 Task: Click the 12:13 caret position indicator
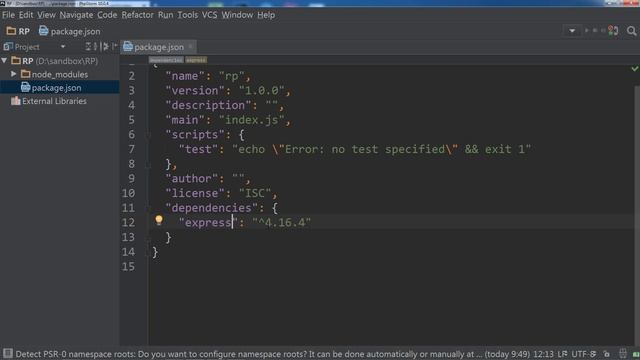pyautogui.click(x=544, y=354)
